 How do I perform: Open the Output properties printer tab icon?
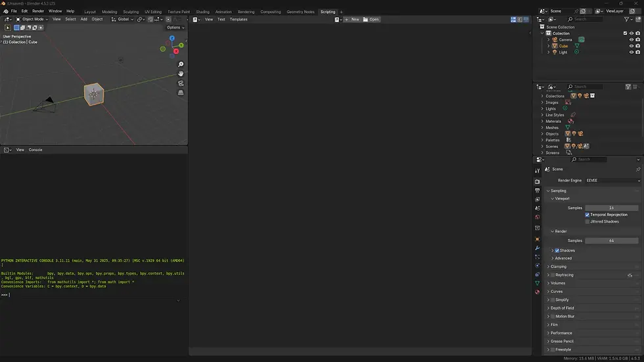(538, 191)
